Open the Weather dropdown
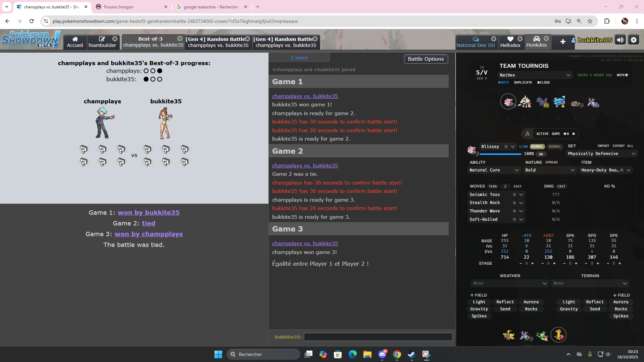 point(509,283)
